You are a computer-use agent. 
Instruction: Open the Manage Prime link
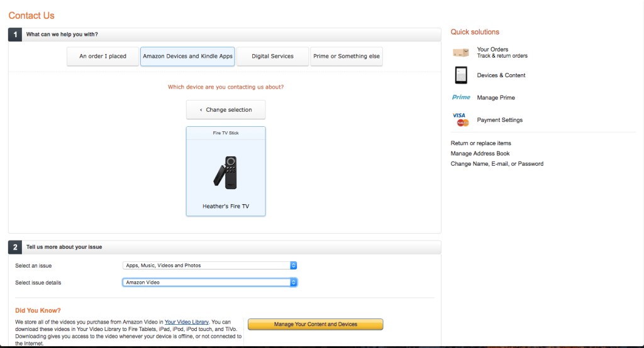point(496,98)
